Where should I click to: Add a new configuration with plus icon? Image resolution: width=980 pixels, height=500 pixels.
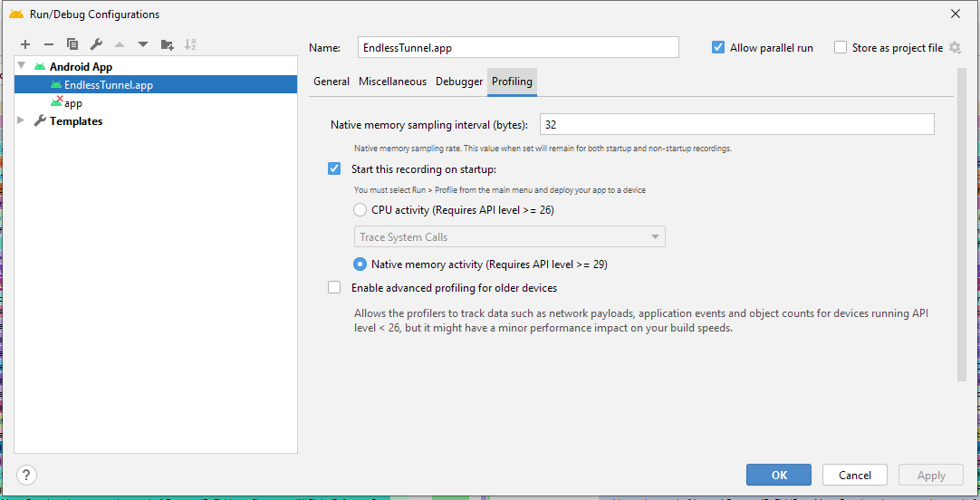pos(25,44)
